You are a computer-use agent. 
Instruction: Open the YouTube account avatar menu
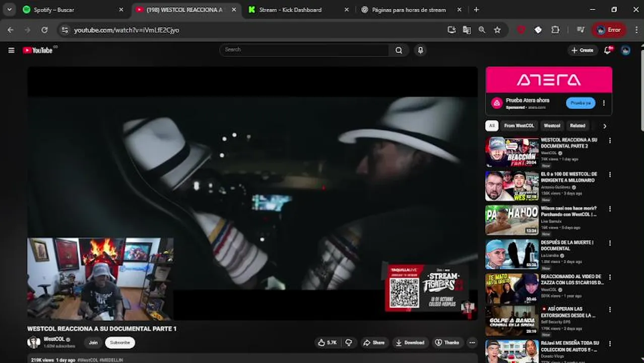coord(626,50)
